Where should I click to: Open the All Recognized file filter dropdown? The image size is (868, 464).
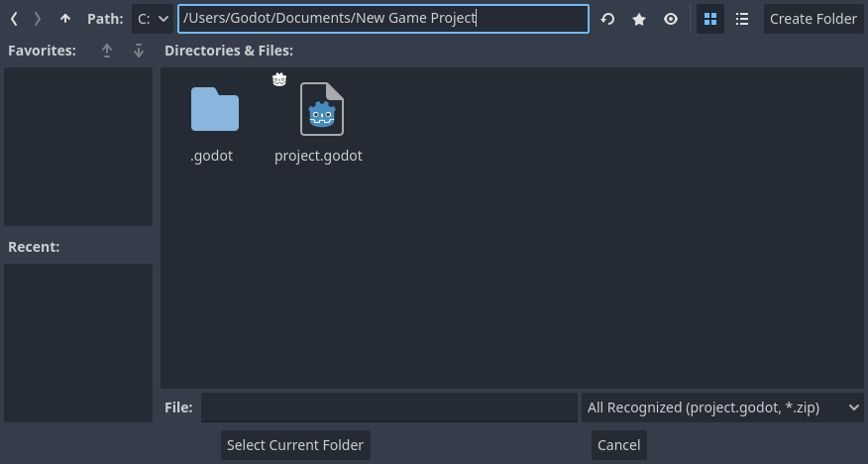(722, 407)
